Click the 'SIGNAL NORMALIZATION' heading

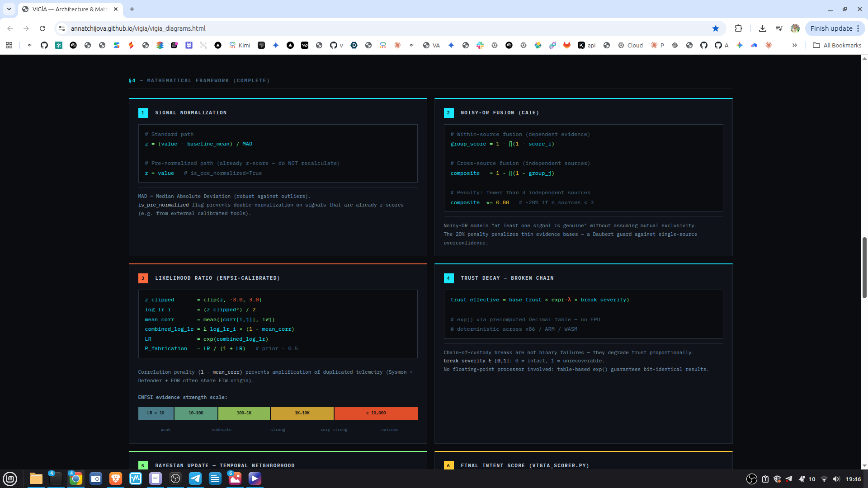(x=191, y=113)
